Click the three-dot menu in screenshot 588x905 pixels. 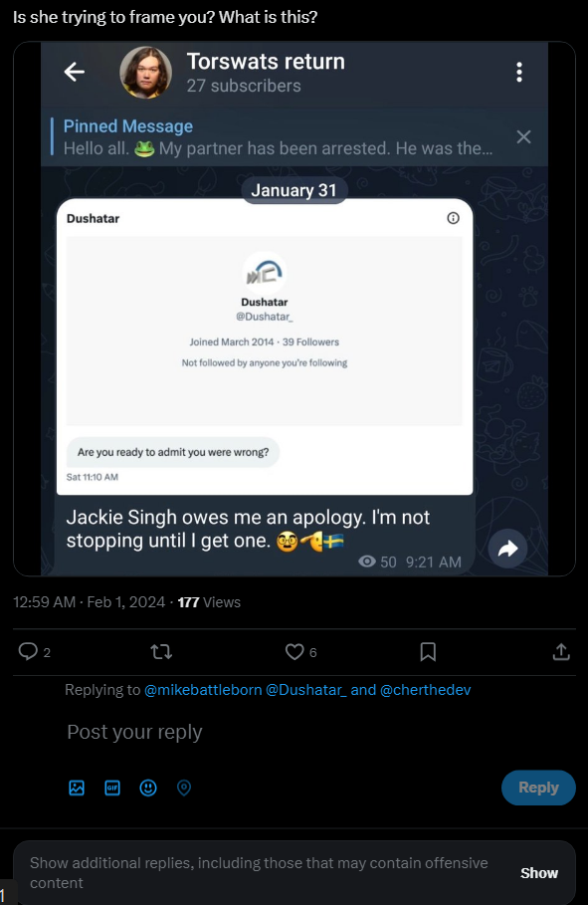tap(519, 72)
